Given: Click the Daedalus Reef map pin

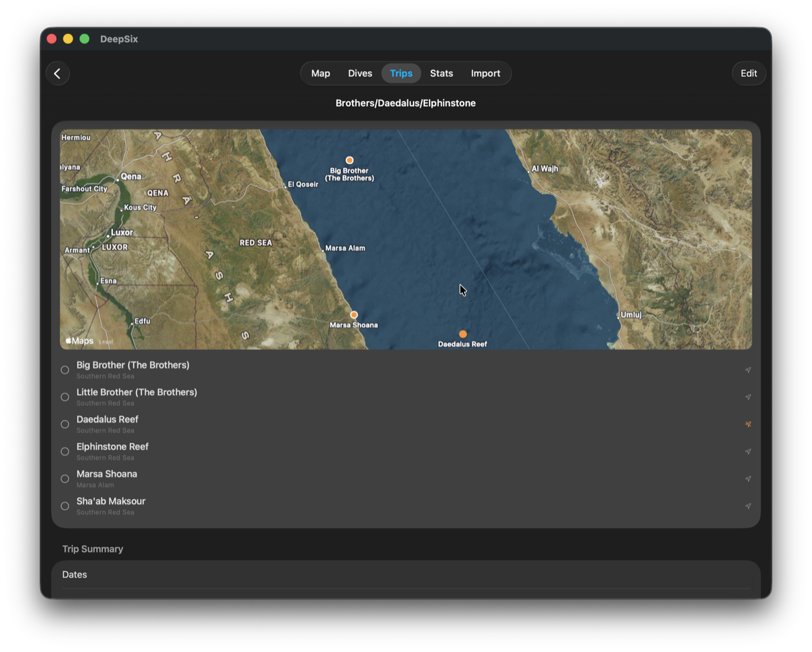Looking at the screenshot, I should [463, 334].
